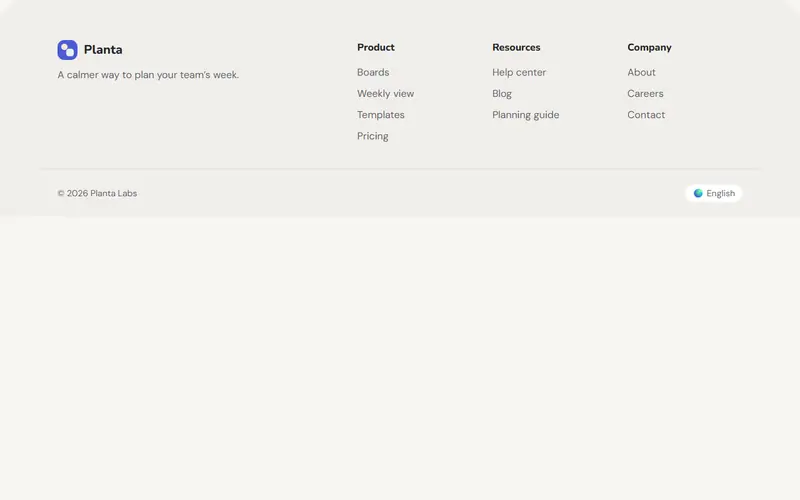View the Pricing page
The image size is (800, 500).
tap(372, 136)
